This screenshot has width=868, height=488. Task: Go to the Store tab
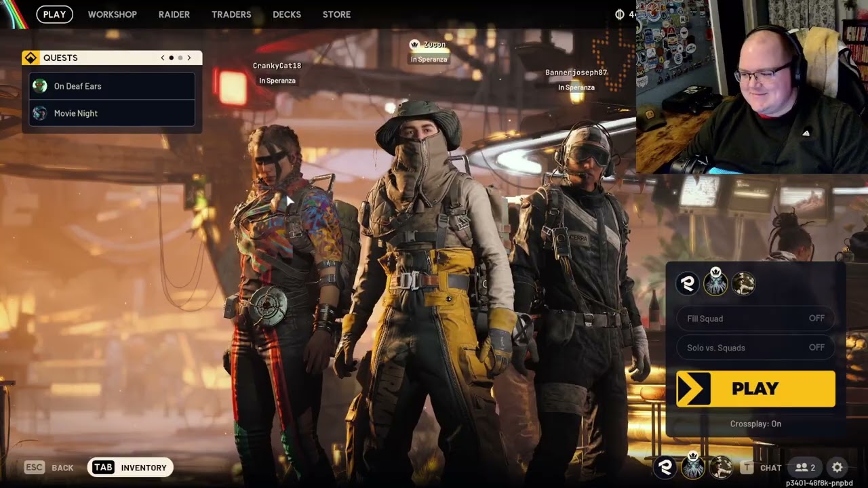pyautogui.click(x=336, y=14)
